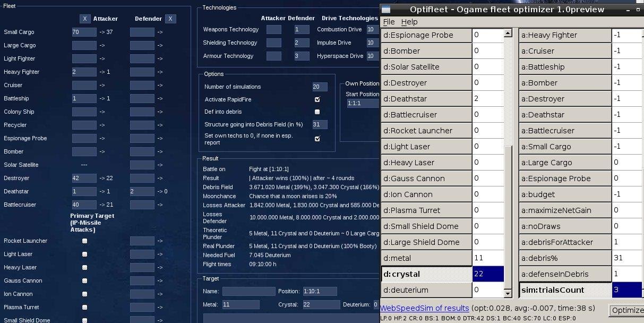Select Rocket Launcher as primary target
Screen dimensions: 644x323
coord(84,241)
